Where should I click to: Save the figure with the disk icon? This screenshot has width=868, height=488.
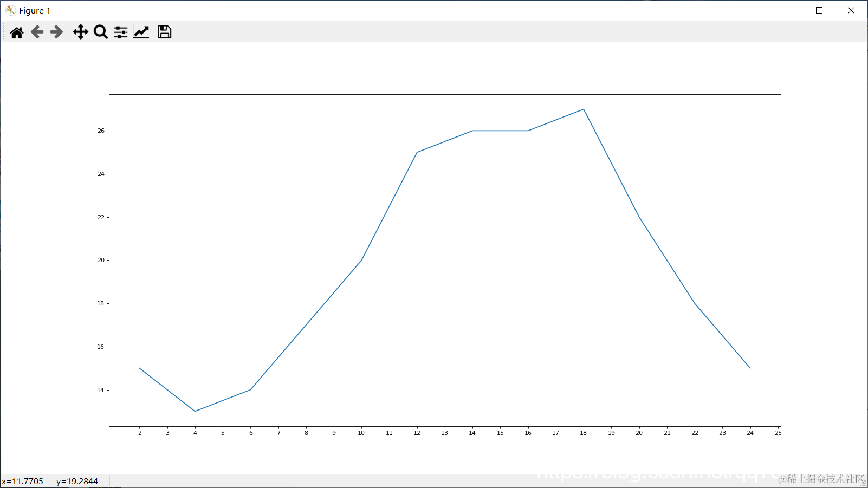165,32
